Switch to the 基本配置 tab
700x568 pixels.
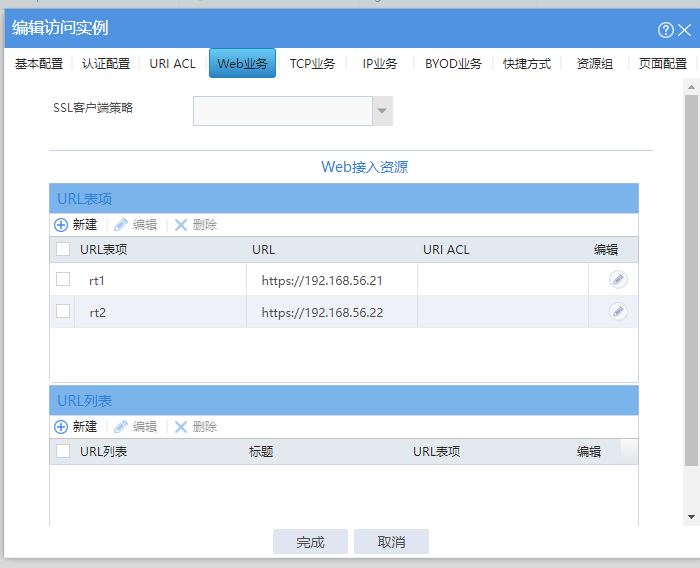[x=39, y=63]
